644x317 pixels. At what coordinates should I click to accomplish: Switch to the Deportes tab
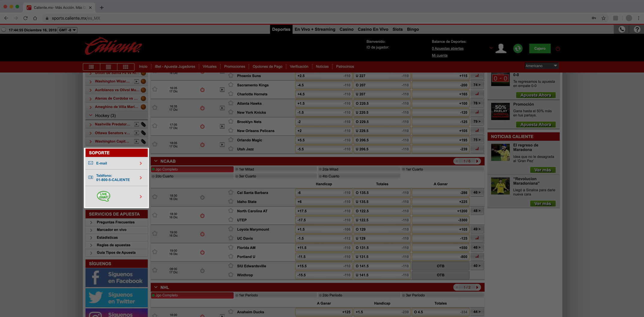click(281, 29)
